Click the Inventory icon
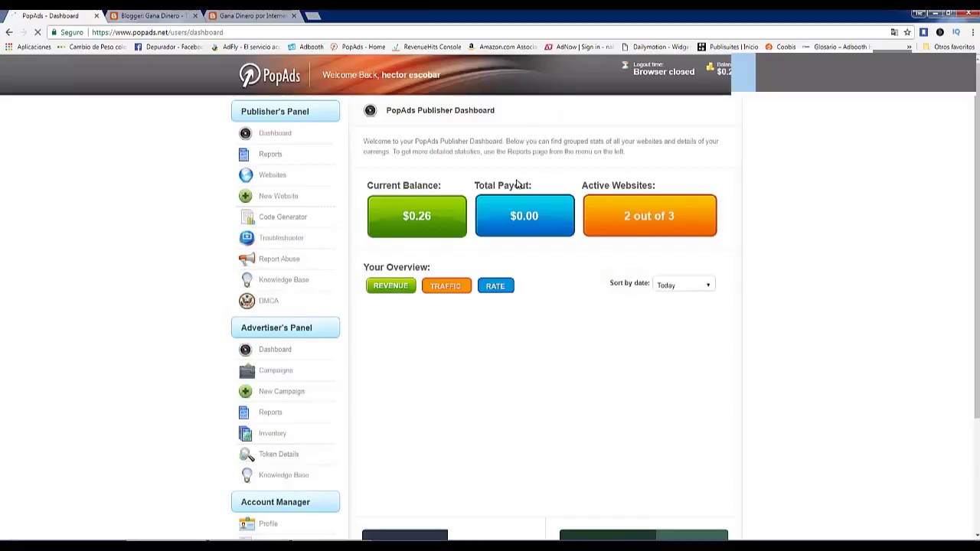This screenshot has height=551, width=980. coord(246,433)
